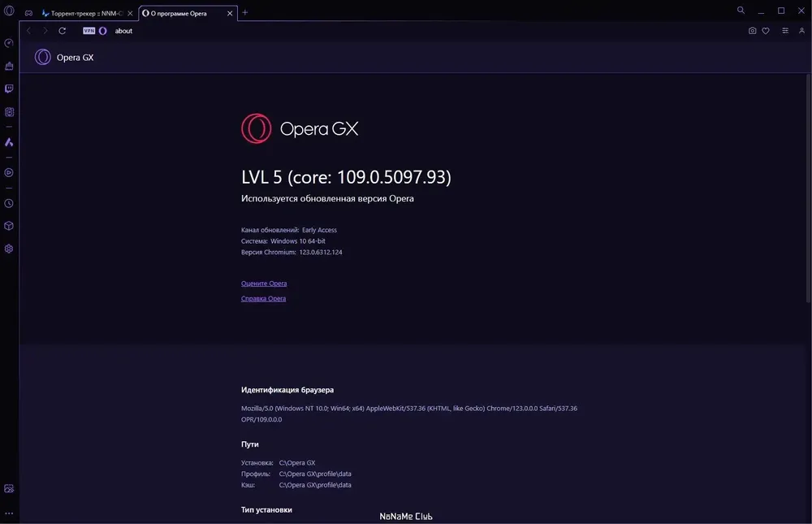The image size is (812, 524).
Task: Open the Opera GX main menu logo
Action: (x=9, y=11)
